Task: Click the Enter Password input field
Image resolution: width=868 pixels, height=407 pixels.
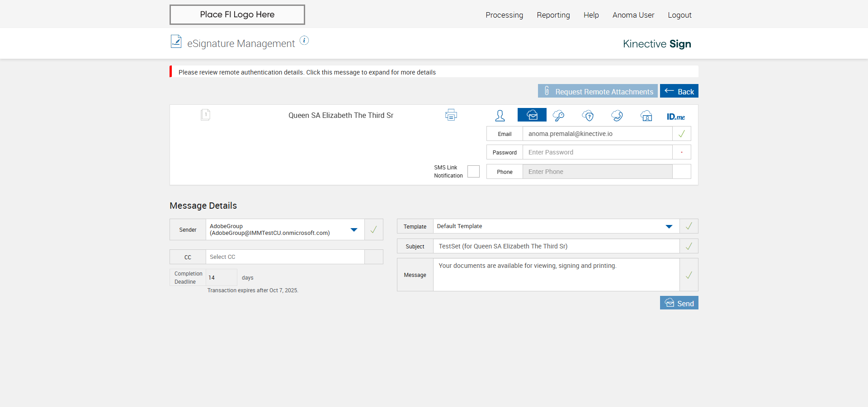Action: pos(597,152)
